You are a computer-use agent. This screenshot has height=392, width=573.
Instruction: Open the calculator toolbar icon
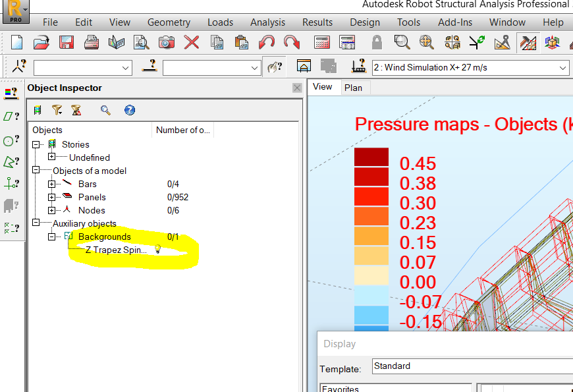(321, 42)
